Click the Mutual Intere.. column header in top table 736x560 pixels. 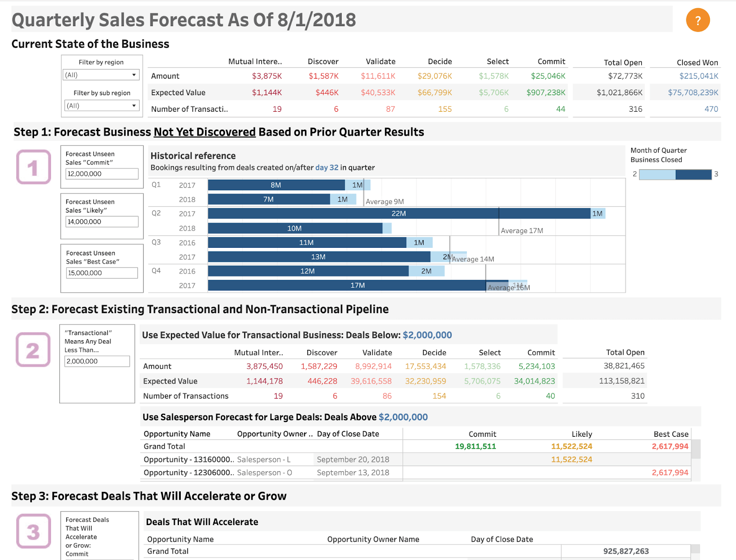255,61
